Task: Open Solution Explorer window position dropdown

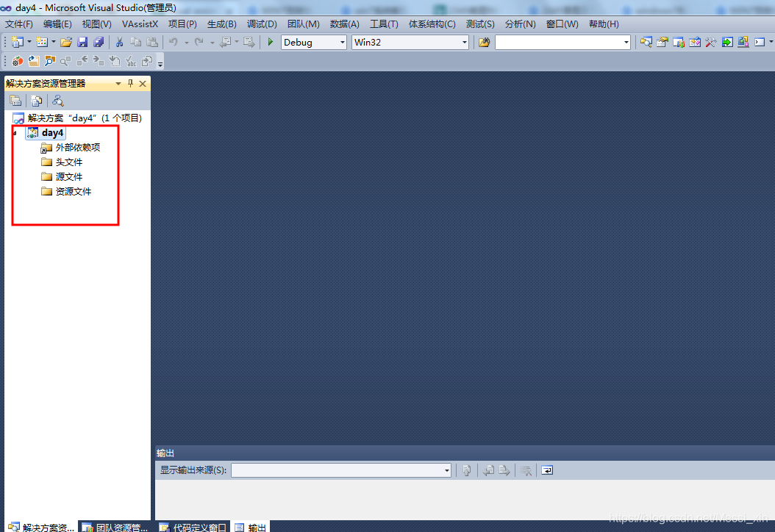Action: tap(118, 84)
